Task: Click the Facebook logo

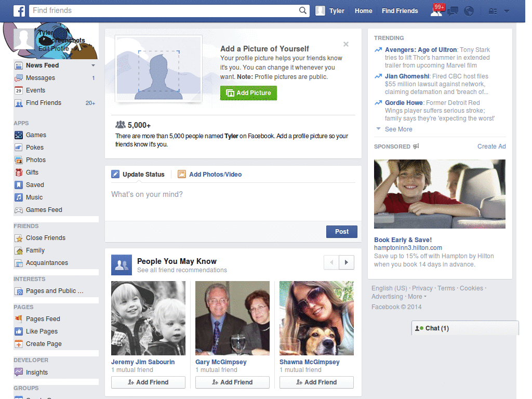Action: click(19, 10)
